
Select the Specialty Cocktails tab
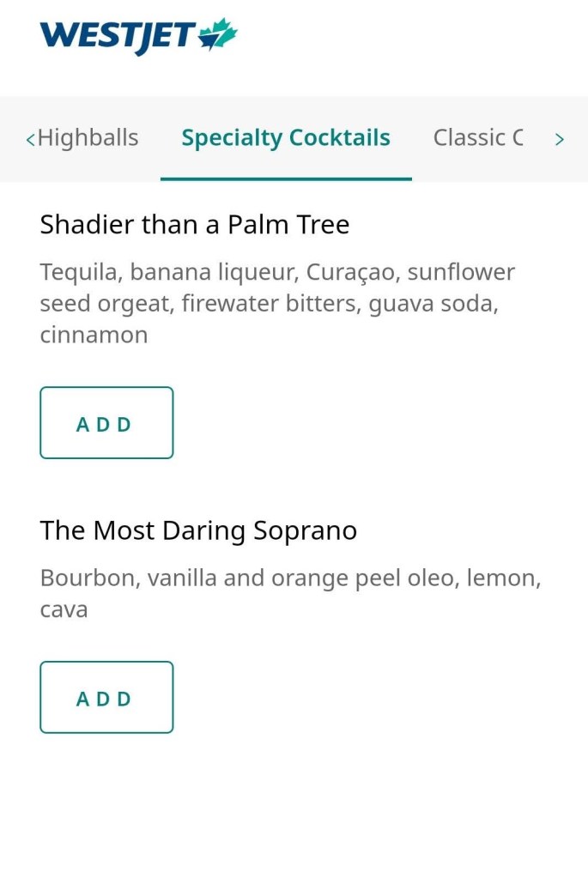[286, 137]
